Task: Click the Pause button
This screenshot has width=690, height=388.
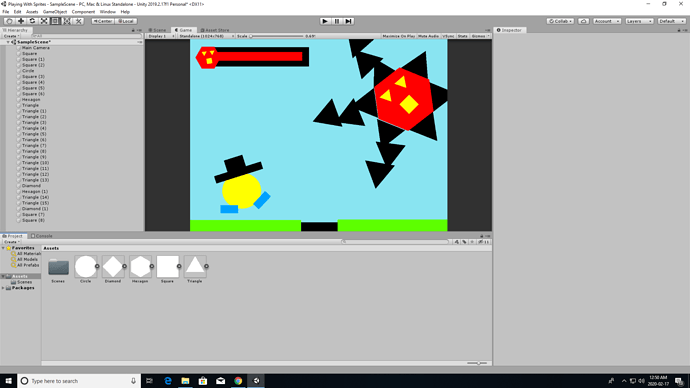Action: (x=337, y=21)
